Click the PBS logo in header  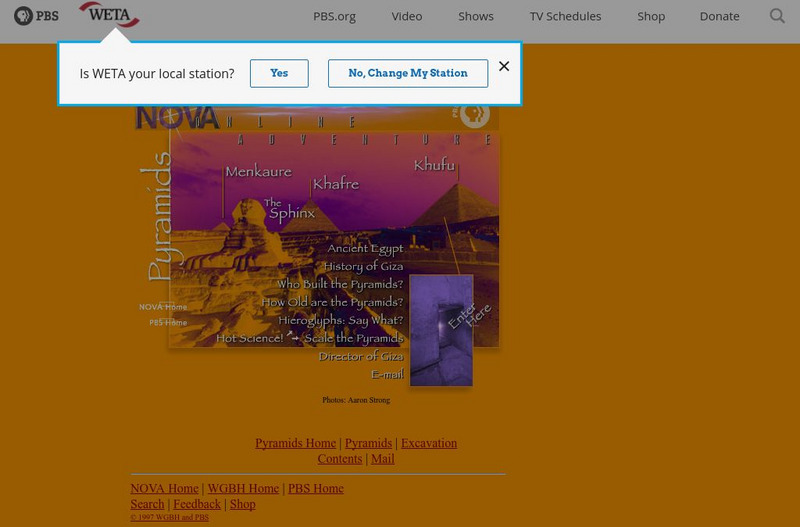36,16
